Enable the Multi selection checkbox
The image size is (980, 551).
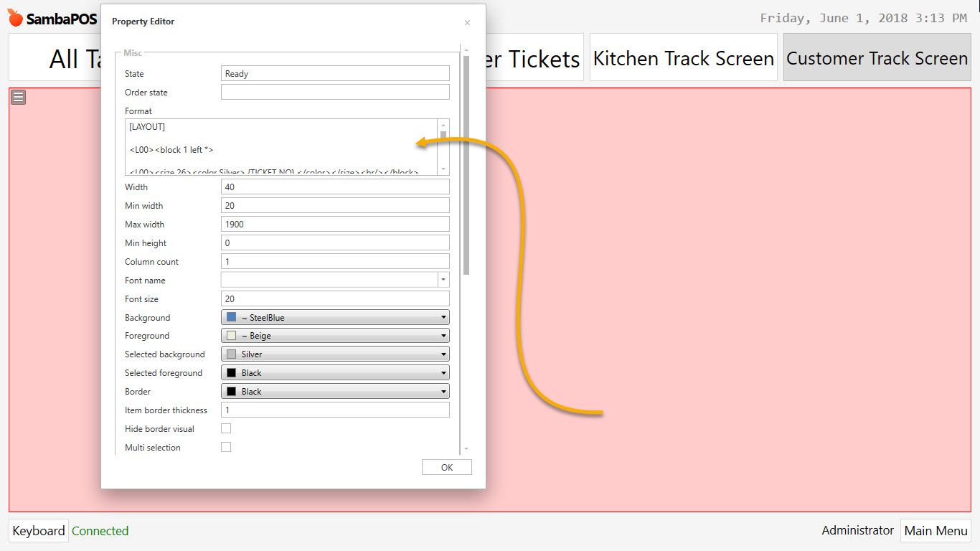(226, 446)
